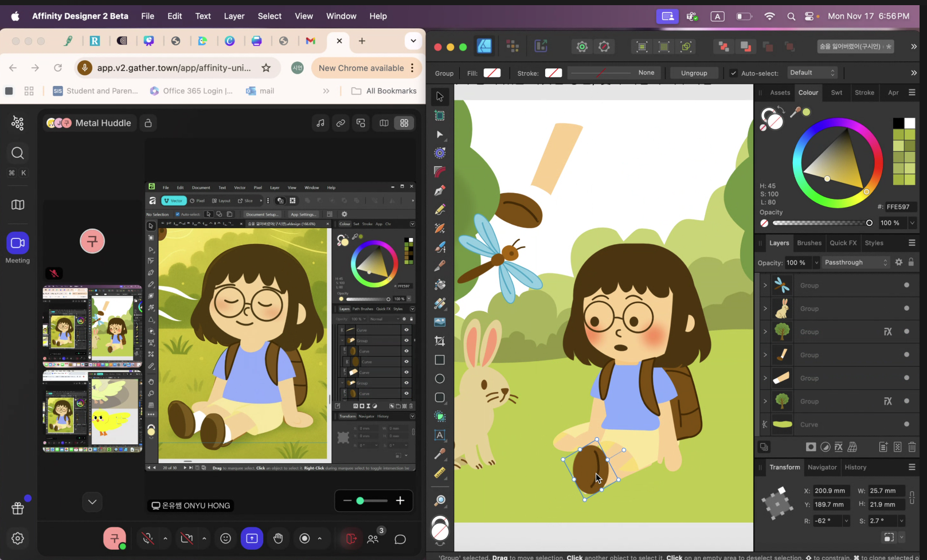Open All Bookmarks folder

point(384,91)
